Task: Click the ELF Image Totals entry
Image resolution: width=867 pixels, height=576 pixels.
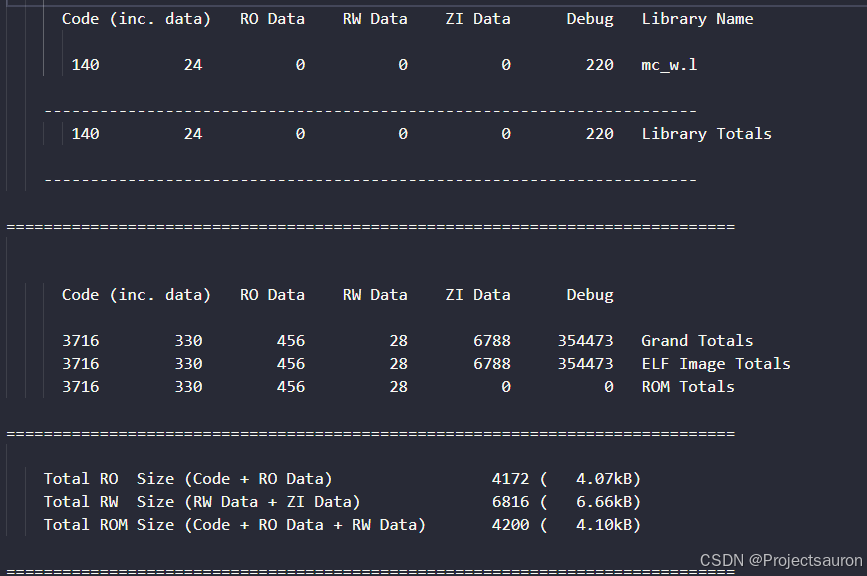Action: (715, 363)
